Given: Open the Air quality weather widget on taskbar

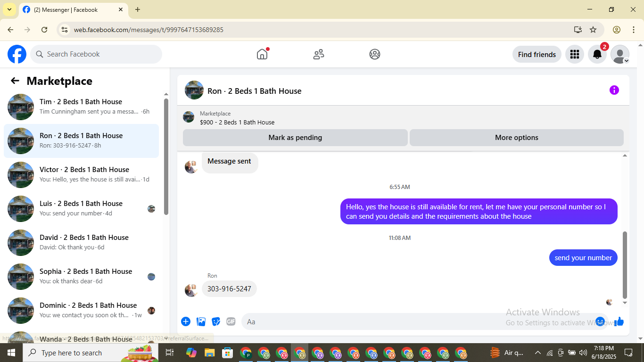Looking at the screenshot, I should (x=507, y=353).
